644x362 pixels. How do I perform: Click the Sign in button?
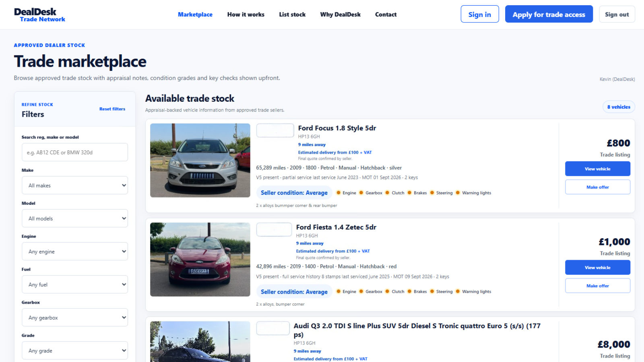[x=480, y=14]
